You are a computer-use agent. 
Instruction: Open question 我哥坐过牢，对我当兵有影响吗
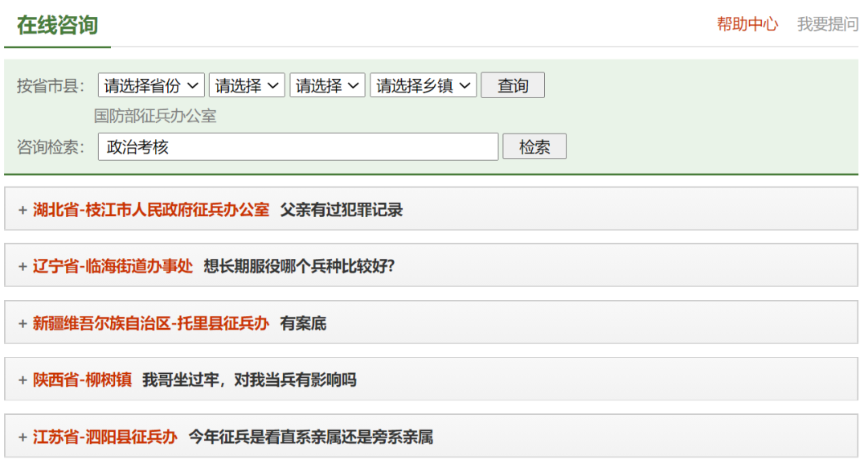click(249, 380)
